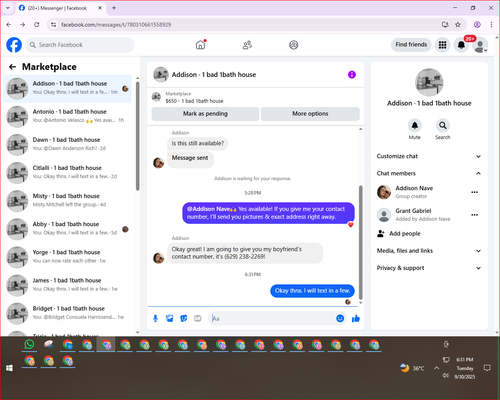This screenshot has width=500, height=400.
Task: Open the large group photo in info panel
Action: [429, 82]
